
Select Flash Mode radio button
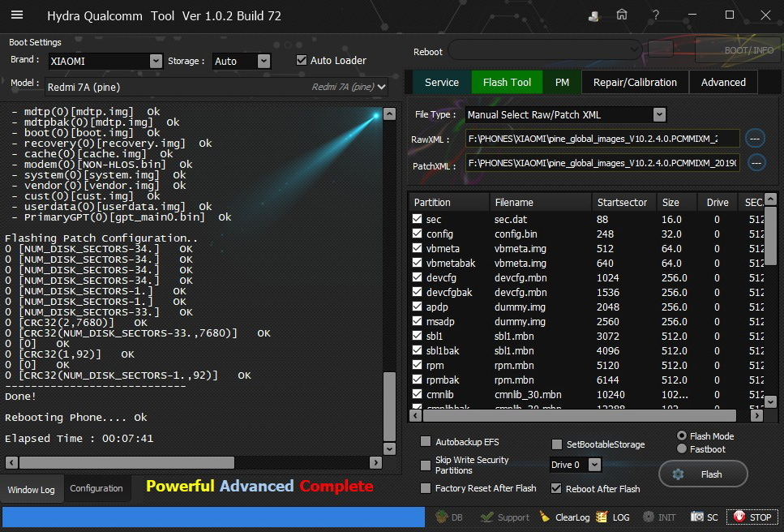(x=682, y=435)
